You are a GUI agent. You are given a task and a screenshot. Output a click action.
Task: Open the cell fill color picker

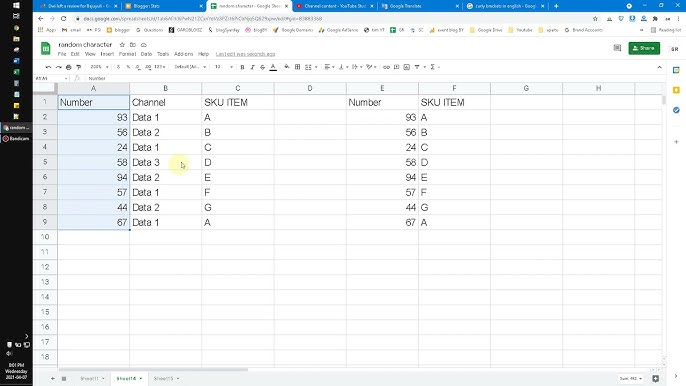pyautogui.click(x=287, y=67)
